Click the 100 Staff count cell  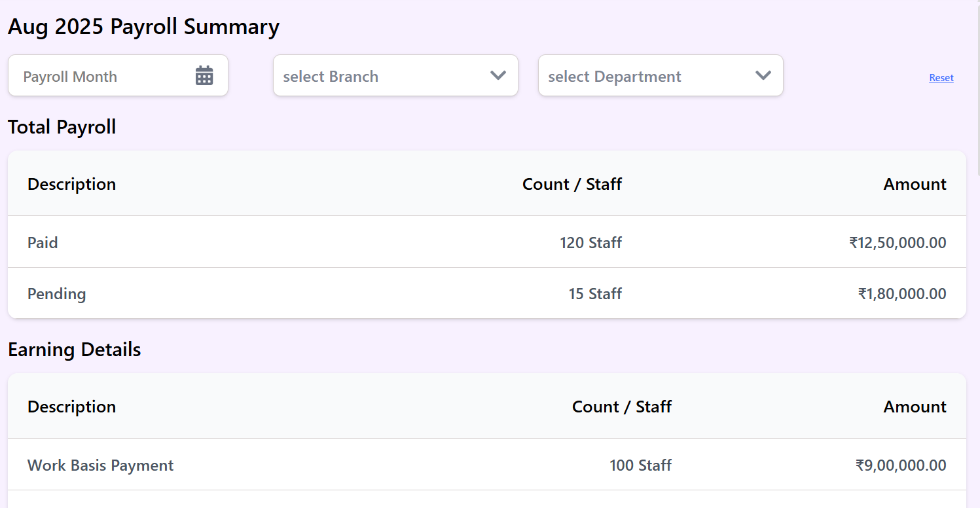coord(640,465)
